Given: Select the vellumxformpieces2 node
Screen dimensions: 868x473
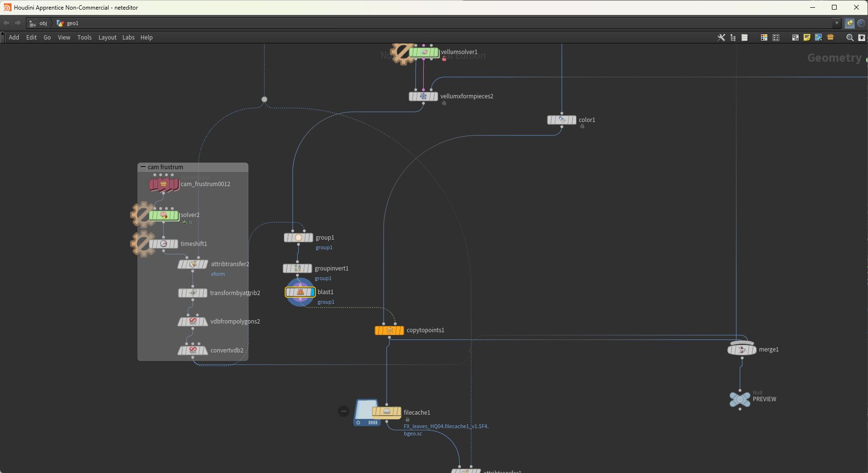Looking at the screenshot, I should point(423,96).
